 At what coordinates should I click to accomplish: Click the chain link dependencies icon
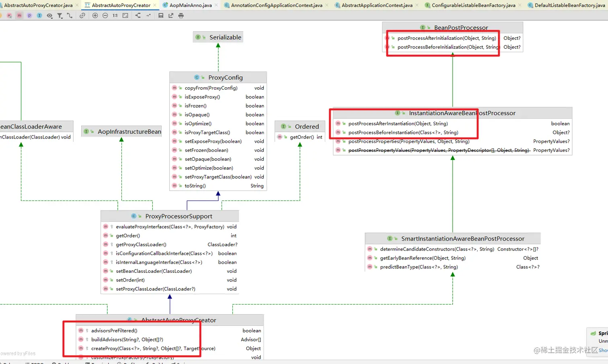click(82, 16)
